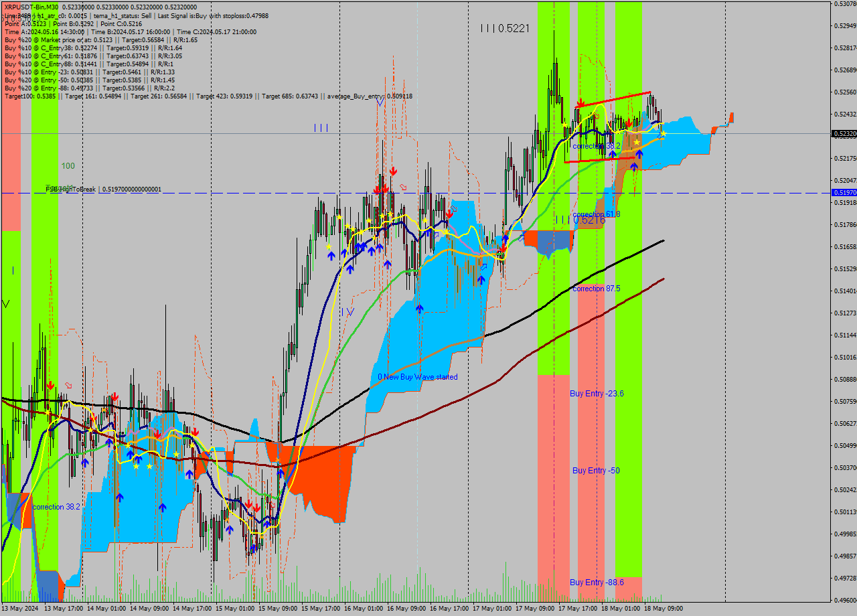Image resolution: width=857 pixels, height=616 pixels.
Task: Click '14 May 17:00' on time axis
Action: [192, 609]
